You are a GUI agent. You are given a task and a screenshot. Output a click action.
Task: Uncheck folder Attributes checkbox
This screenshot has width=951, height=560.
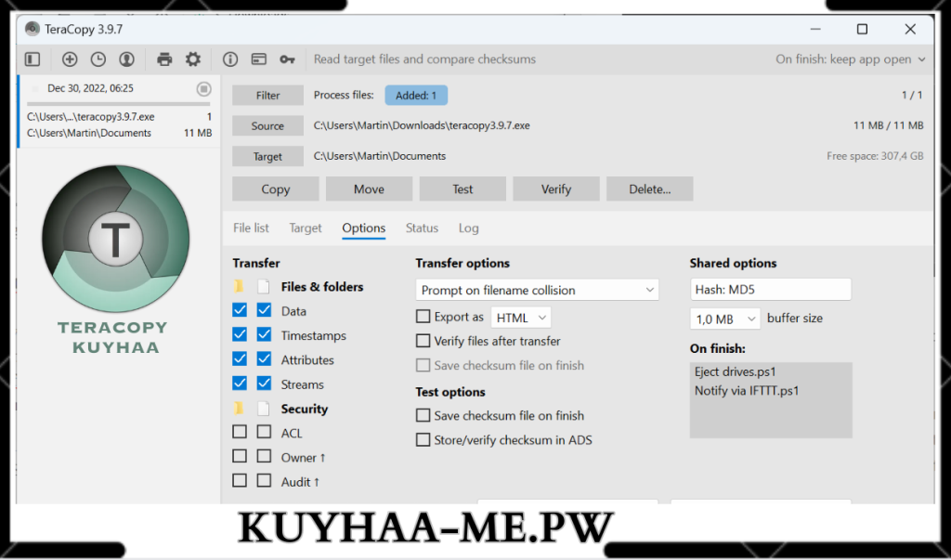240,358
